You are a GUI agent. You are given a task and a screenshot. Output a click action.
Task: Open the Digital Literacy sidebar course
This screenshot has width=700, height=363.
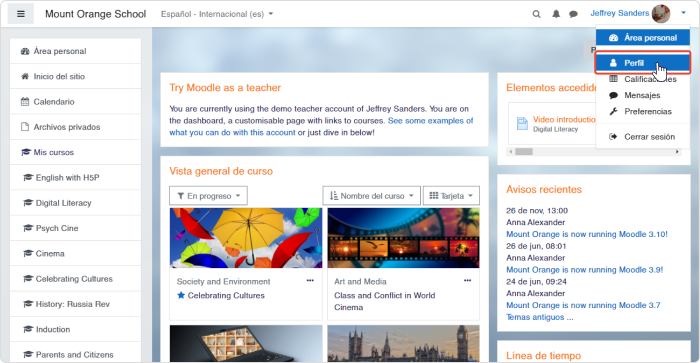tap(75, 203)
